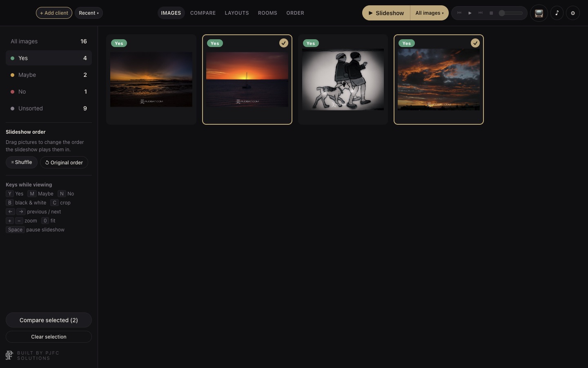Filter by Unsorted images
Screen dimensions: 588x368
click(x=49, y=108)
